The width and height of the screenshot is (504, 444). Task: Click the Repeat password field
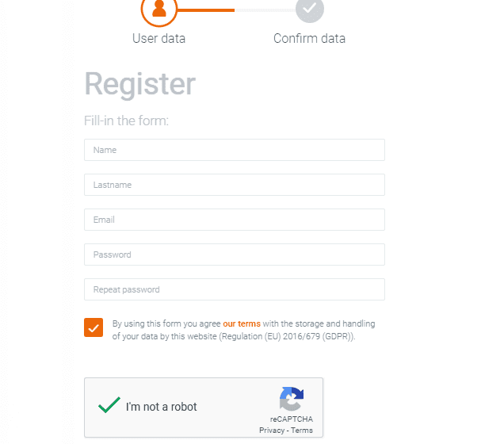click(x=234, y=289)
